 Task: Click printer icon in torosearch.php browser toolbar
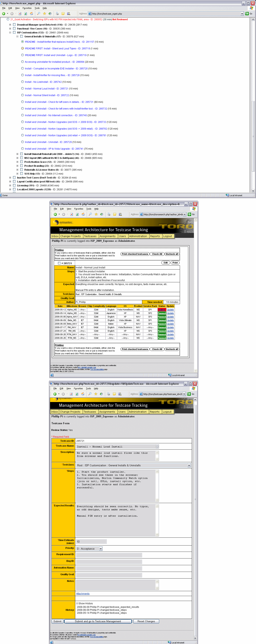point(109,214)
